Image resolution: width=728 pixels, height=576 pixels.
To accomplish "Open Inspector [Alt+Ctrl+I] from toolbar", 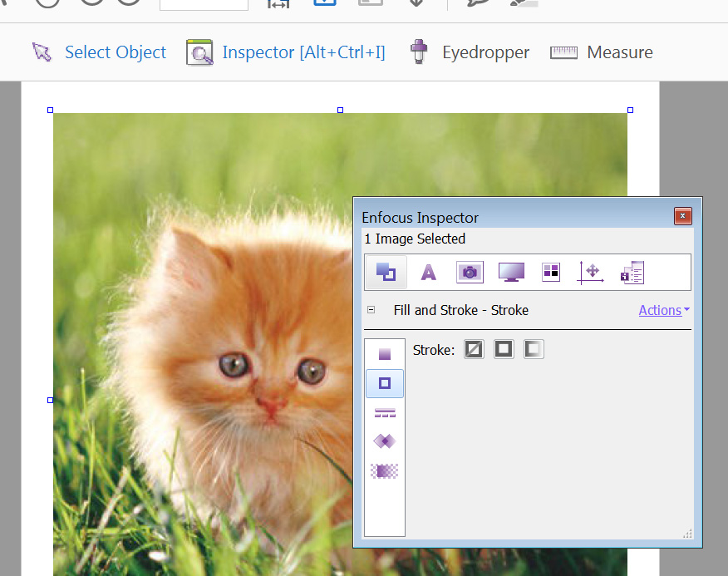I will pyautogui.click(x=286, y=52).
